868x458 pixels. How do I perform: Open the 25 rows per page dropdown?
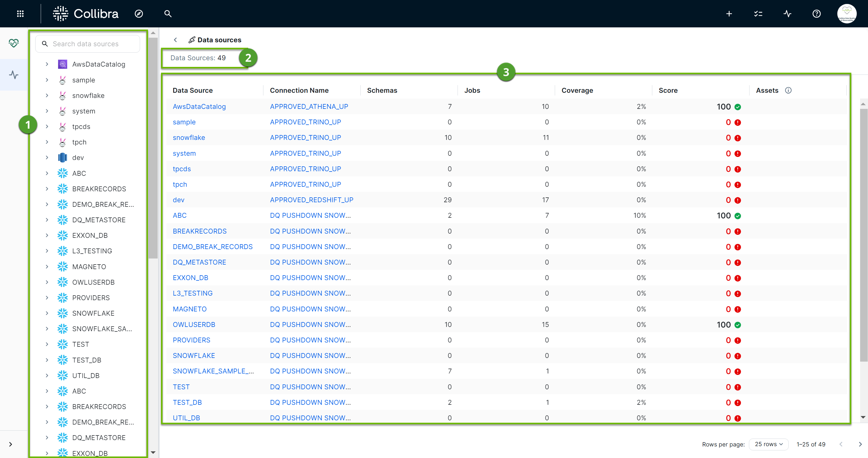click(769, 444)
